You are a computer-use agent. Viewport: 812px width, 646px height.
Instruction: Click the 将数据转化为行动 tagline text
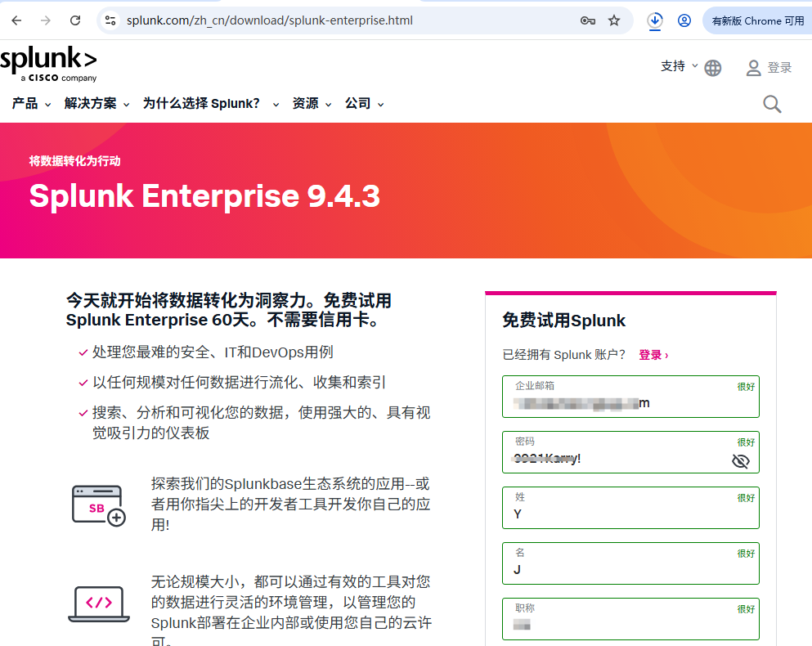(75, 161)
